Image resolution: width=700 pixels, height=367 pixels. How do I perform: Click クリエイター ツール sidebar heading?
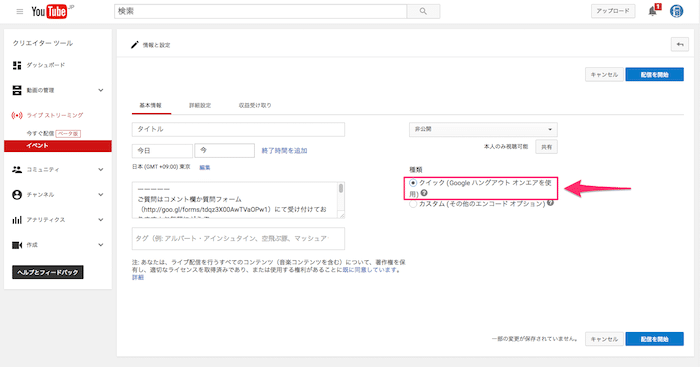[43, 43]
